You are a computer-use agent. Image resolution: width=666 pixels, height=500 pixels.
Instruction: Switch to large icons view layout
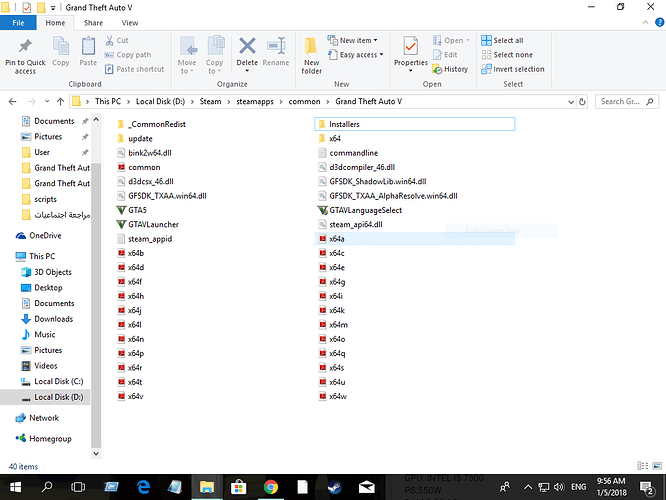657,466
